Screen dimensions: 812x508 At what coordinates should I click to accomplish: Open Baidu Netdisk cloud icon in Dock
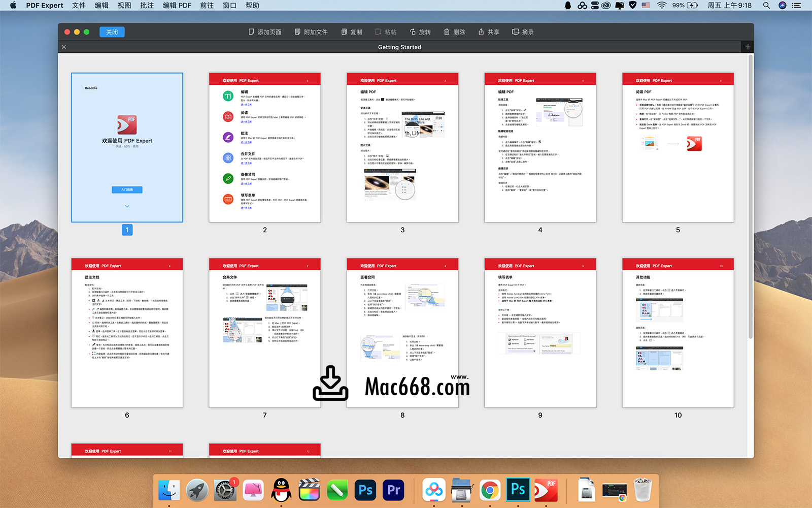coord(434,490)
